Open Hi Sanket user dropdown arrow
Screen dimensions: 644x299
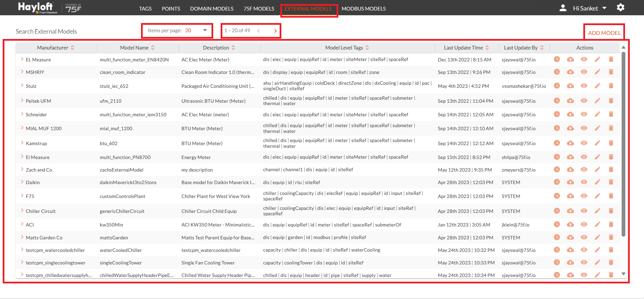point(604,8)
